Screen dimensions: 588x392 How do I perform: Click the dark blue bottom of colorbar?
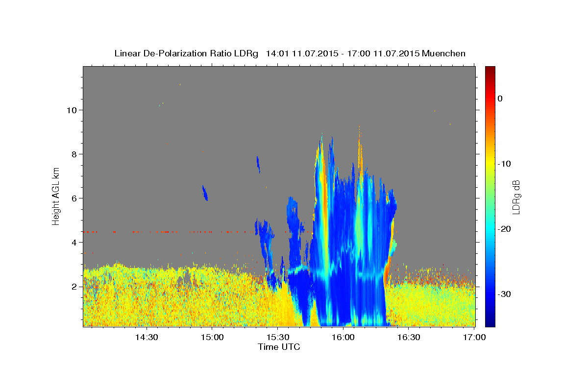[490, 322]
